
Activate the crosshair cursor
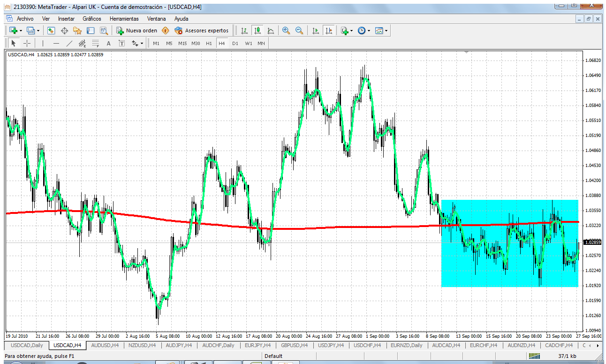pos(27,43)
